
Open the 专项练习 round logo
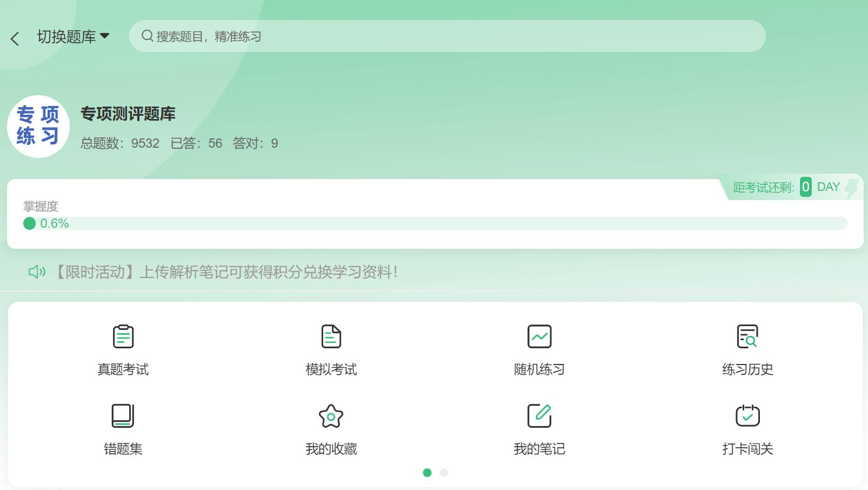pyautogui.click(x=38, y=127)
